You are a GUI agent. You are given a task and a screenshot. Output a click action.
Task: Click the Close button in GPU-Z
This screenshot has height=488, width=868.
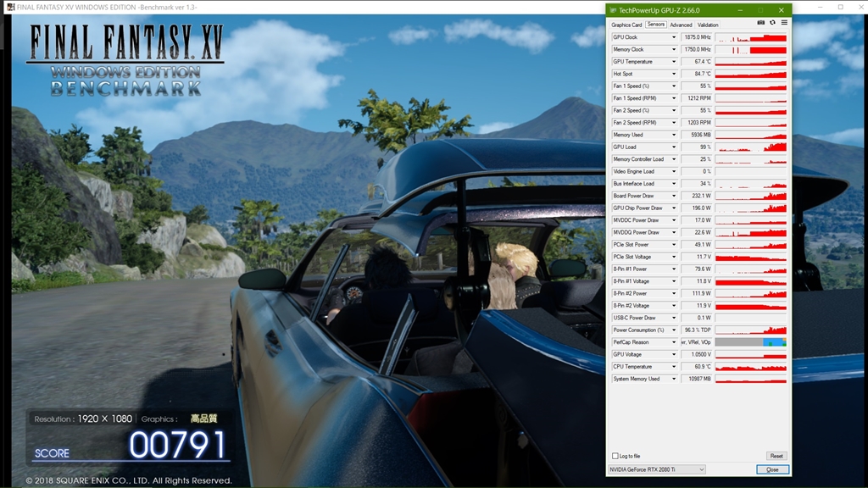pyautogui.click(x=772, y=469)
